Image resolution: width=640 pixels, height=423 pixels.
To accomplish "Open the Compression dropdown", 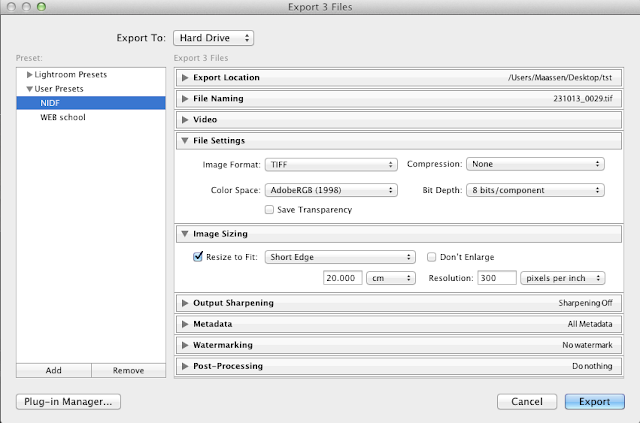I will pos(535,164).
